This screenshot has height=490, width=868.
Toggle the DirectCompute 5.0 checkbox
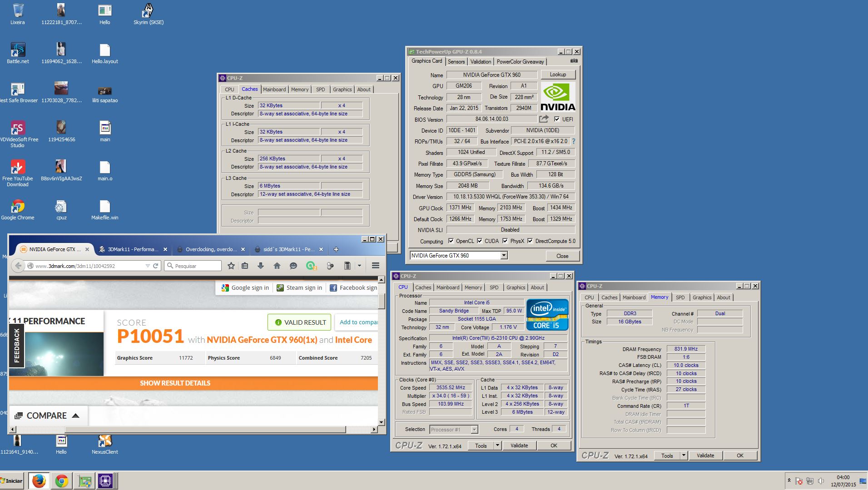click(530, 241)
